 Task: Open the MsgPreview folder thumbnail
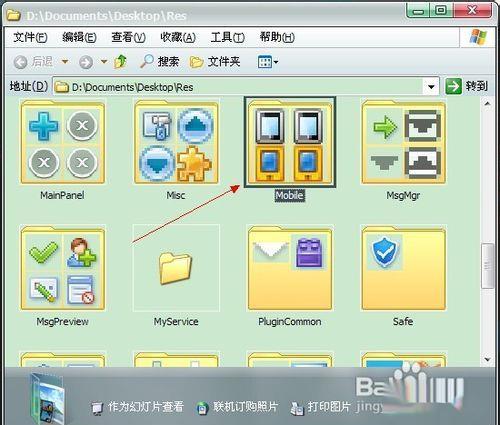[x=63, y=268]
